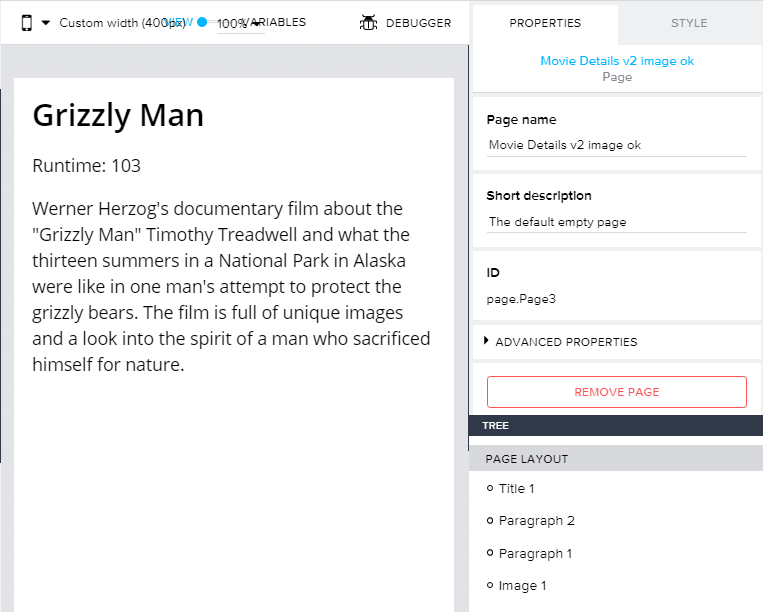Select Title 1 in the tree
The width and height of the screenshot is (763, 612).
click(x=516, y=488)
